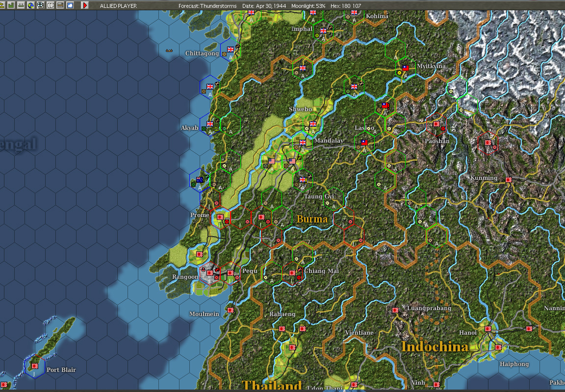Select the British unit beside Imphal

323,31
